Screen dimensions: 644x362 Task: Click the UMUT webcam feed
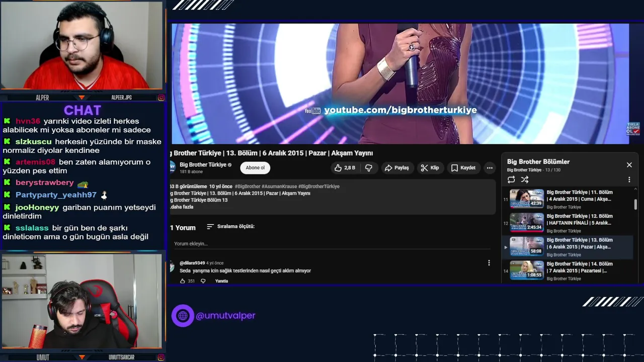pyautogui.click(x=82, y=301)
